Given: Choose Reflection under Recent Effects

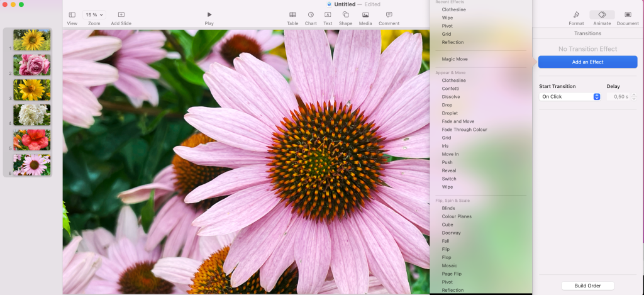Looking at the screenshot, I should (x=453, y=42).
